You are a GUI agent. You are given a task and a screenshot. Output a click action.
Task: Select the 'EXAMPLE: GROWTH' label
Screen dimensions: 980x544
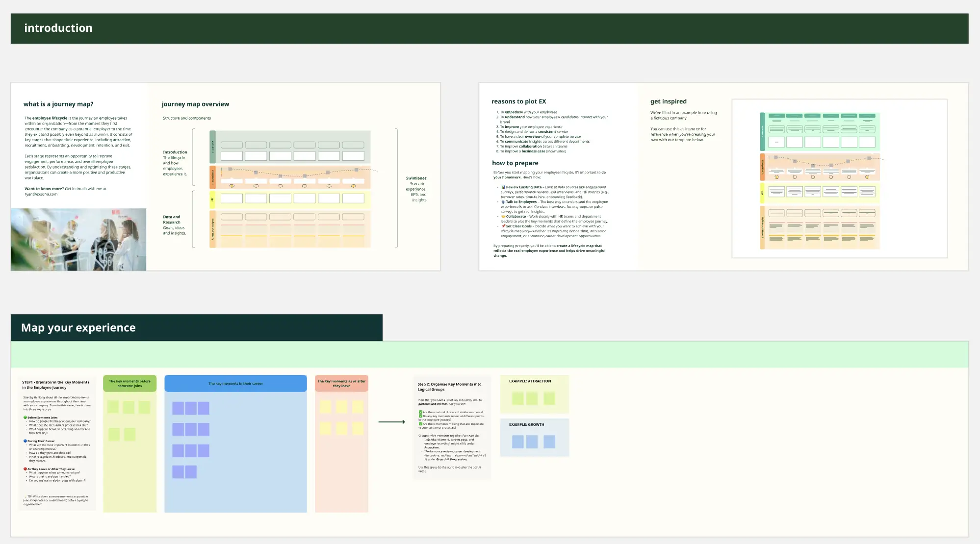tap(526, 425)
